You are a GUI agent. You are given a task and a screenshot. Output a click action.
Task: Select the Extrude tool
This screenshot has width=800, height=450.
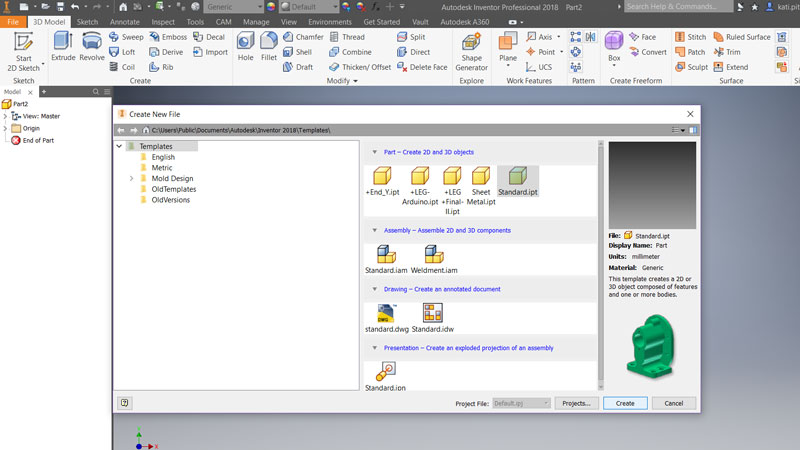[63, 46]
